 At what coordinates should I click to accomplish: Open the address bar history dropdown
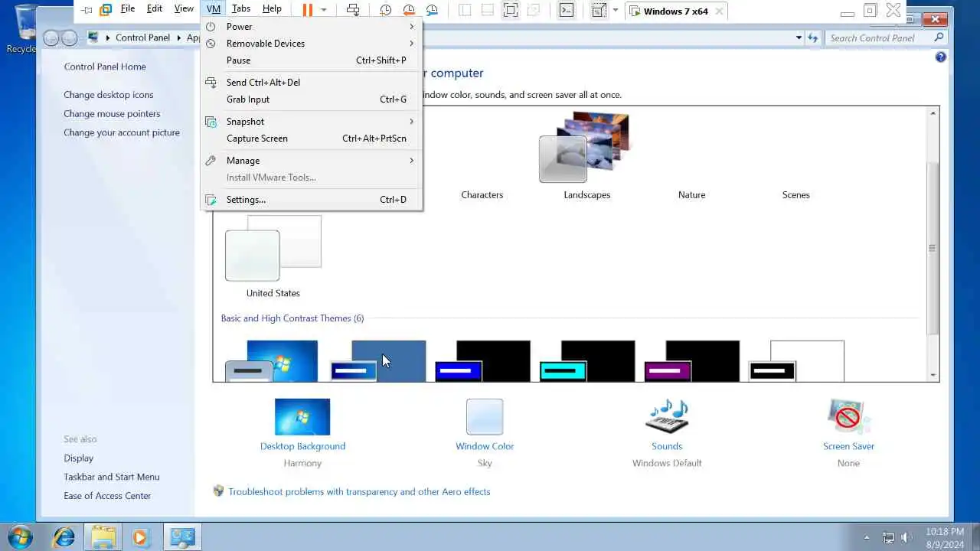coord(799,37)
